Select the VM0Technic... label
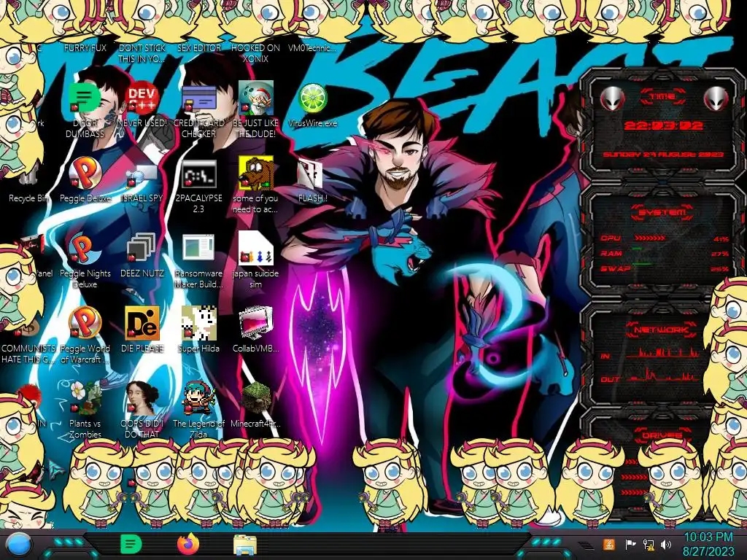Screen dimensions: 747x560 312,48
